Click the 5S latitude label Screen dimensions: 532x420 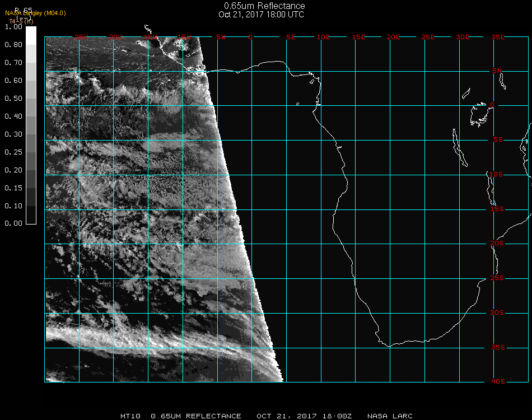pos(498,140)
